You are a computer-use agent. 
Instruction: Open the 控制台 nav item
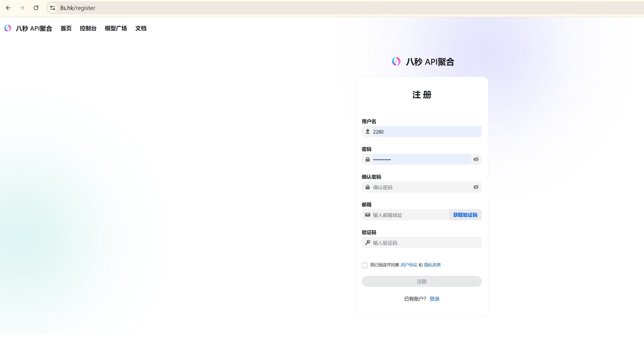[x=88, y=28]
